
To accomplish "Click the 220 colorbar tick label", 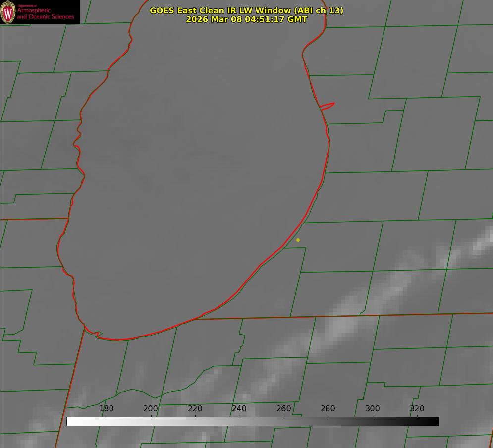I will point(195,408).
